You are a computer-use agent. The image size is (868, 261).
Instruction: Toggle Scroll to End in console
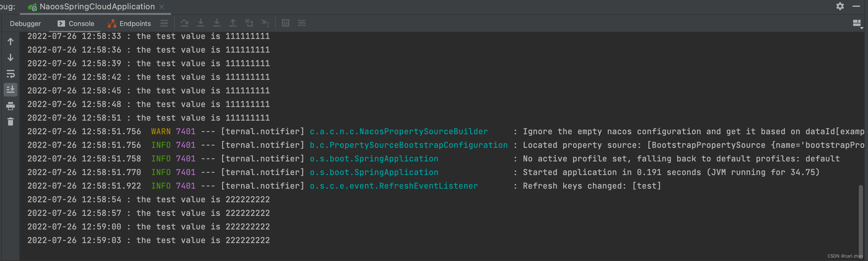click(x=11, y=89)
